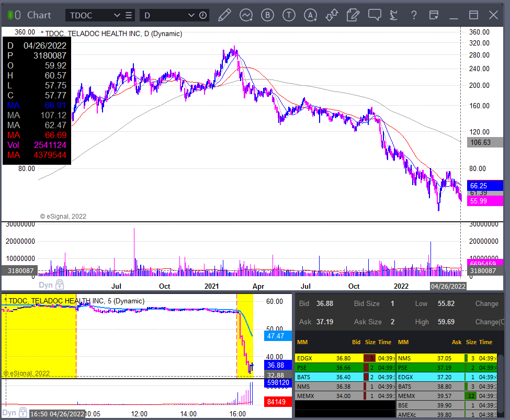This screenshot has height=420, width=510.
Task: Click the circled A toolbar icon
Action: 311,15
